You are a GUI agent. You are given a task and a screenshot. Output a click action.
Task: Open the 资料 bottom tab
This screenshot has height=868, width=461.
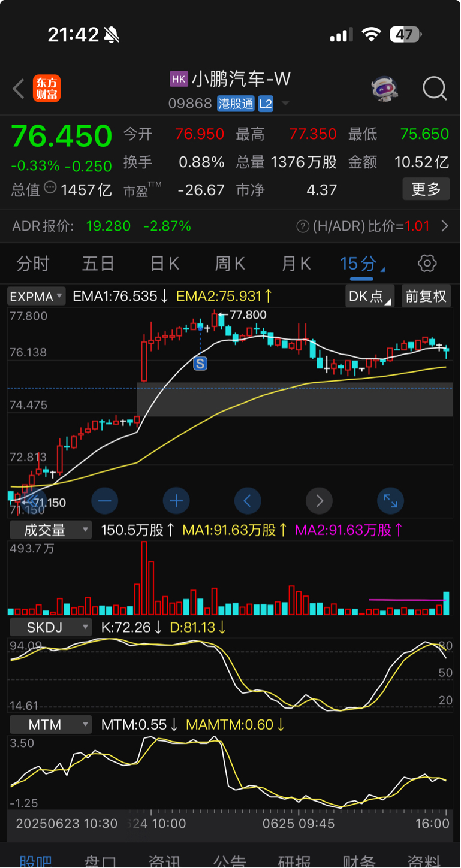pyautogui.click(x=424, y=861)
